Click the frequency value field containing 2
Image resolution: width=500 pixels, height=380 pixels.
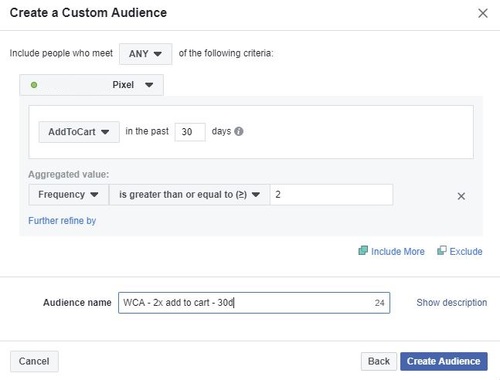coord(331,195)
